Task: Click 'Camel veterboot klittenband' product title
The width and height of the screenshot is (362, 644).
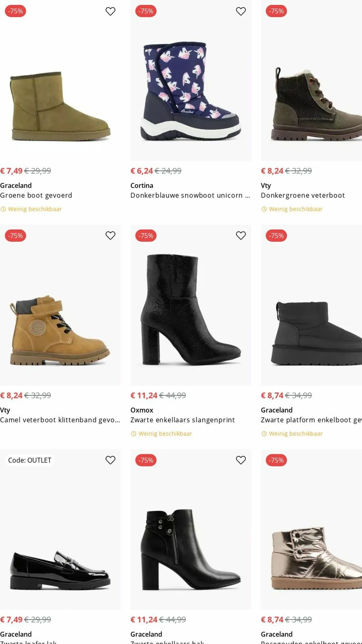Action: coord(59,420)
